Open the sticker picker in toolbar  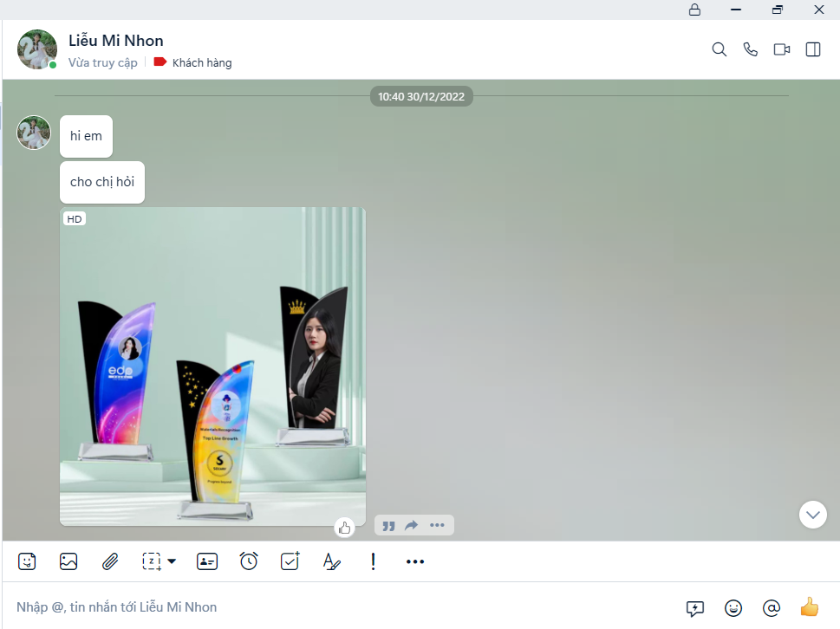[x=27, y=561]
